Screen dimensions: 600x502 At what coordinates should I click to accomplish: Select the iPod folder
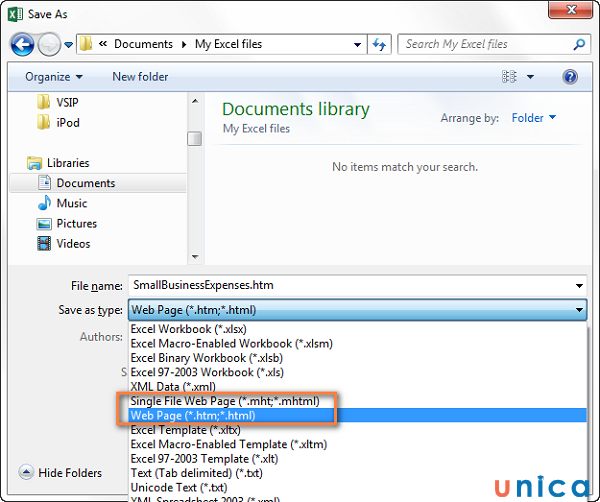click(59, 122)
